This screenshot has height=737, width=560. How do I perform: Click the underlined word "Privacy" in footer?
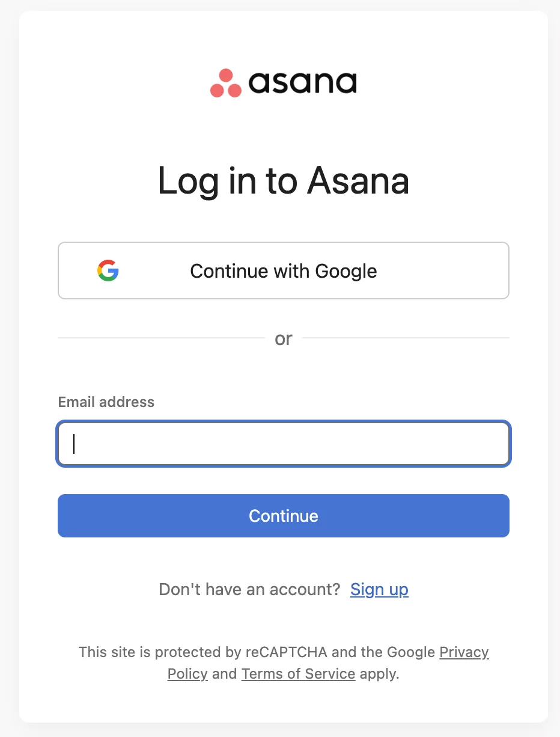tap(464, 652)
